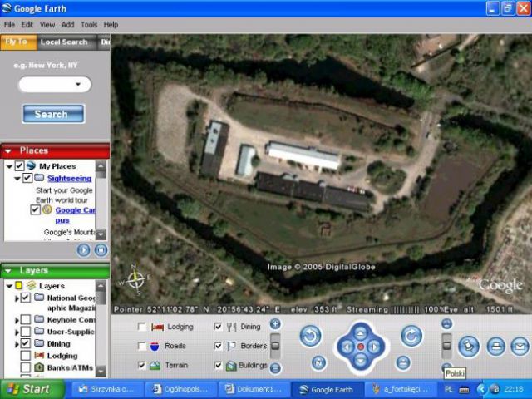Uncheck the Sightseeing folder checkbox
Viewport: 532px width, 399px height.
click(x=27, y=178)
